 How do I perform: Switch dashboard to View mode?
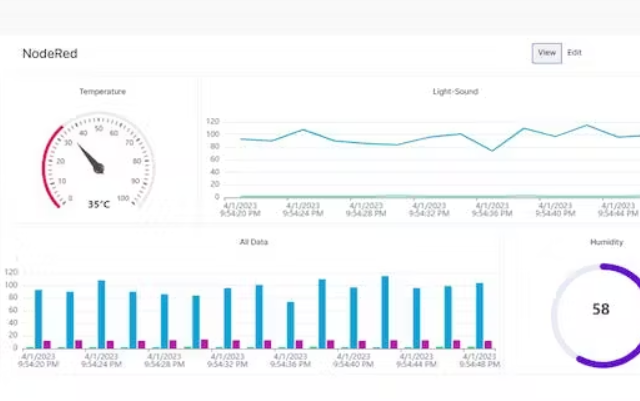546,53
